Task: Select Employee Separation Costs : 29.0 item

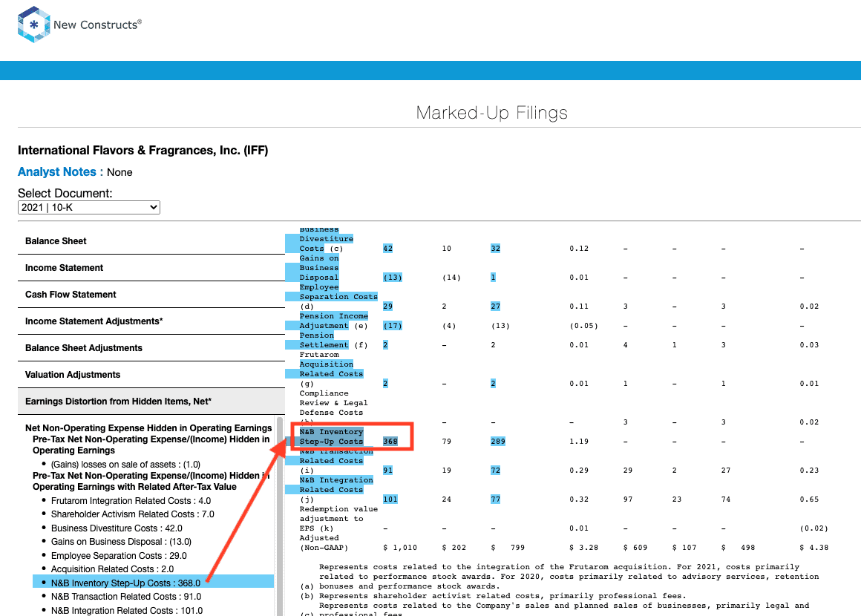Action: point(119,556)
